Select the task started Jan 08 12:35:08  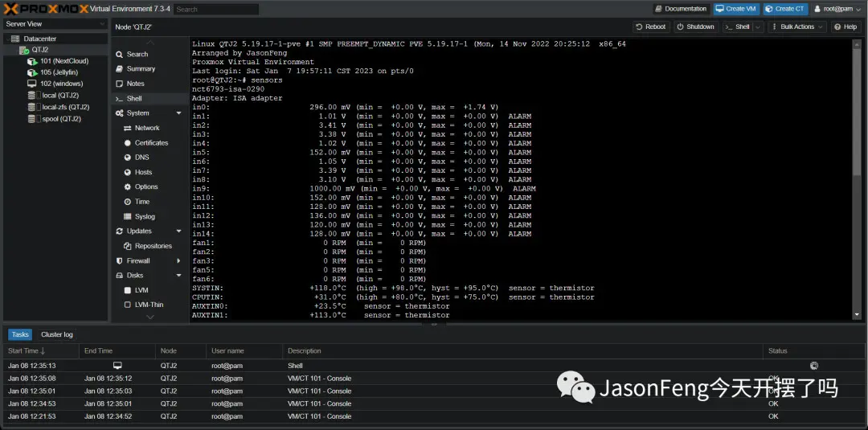(x=433, y=379)
